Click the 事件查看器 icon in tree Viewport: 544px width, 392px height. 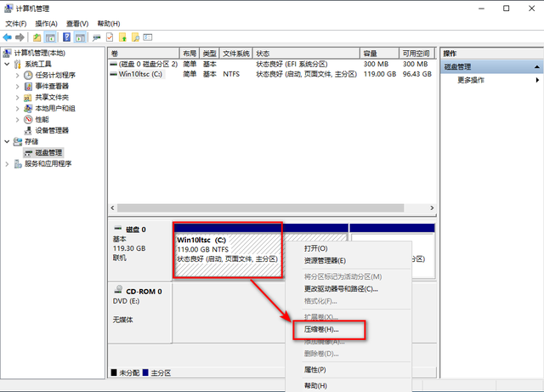tap(28, 86)
